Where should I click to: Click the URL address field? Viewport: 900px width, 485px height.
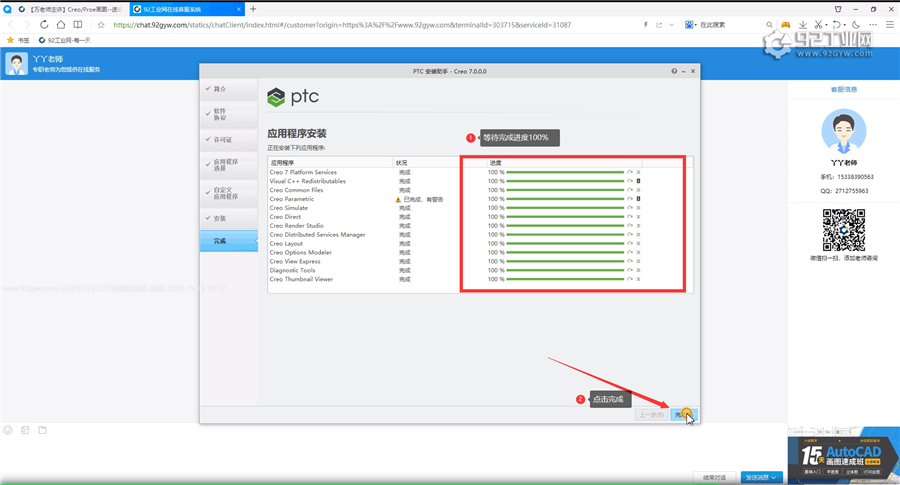[x=342, y=25]
